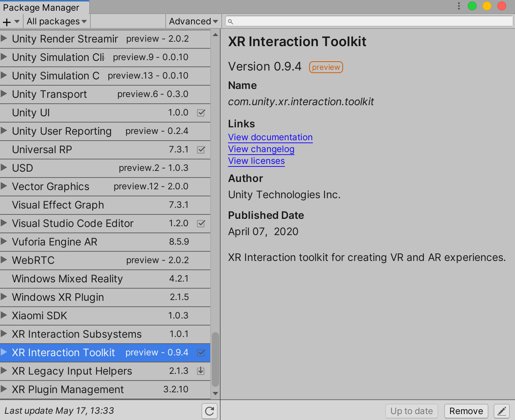Click installed checkmark on Visual Studio Code Editor

coord(201,223)
